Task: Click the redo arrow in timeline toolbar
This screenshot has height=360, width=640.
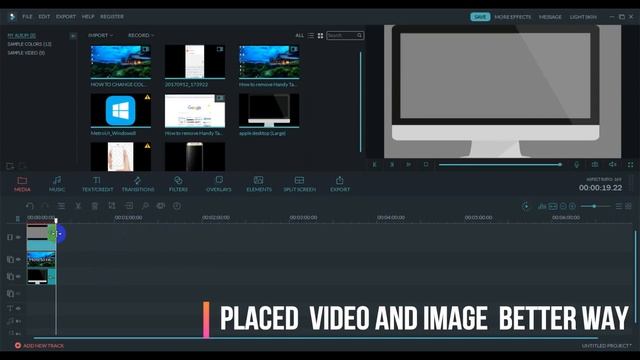Action: pos(45,206)
